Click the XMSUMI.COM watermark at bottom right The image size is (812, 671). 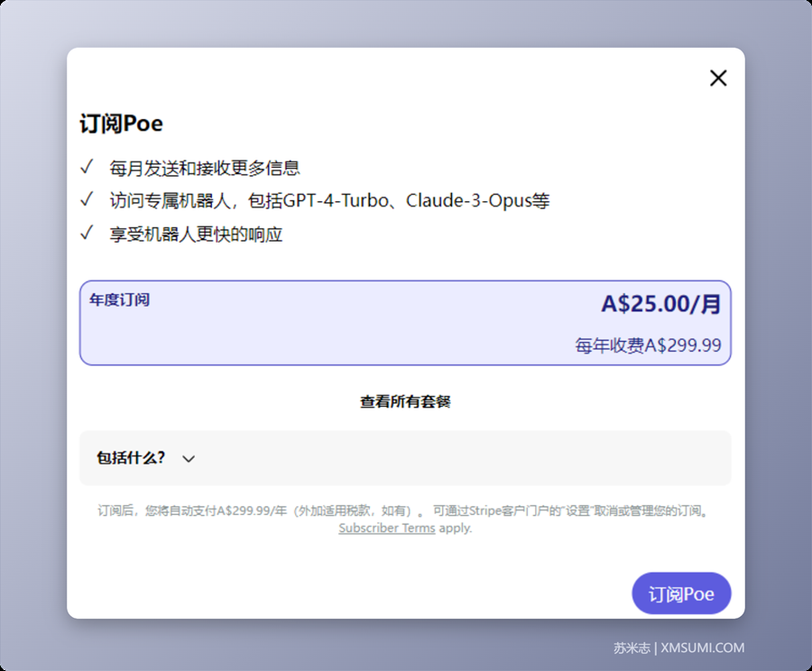702,648
